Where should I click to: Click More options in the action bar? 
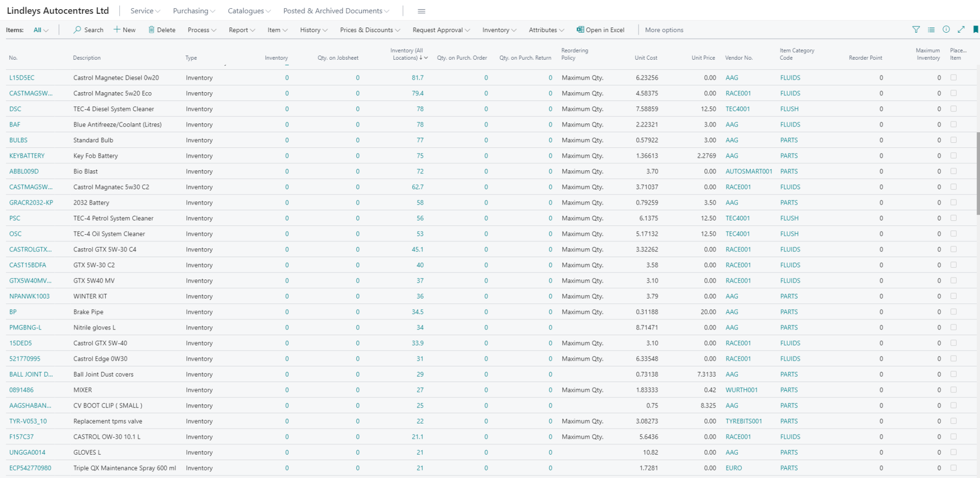664,30
